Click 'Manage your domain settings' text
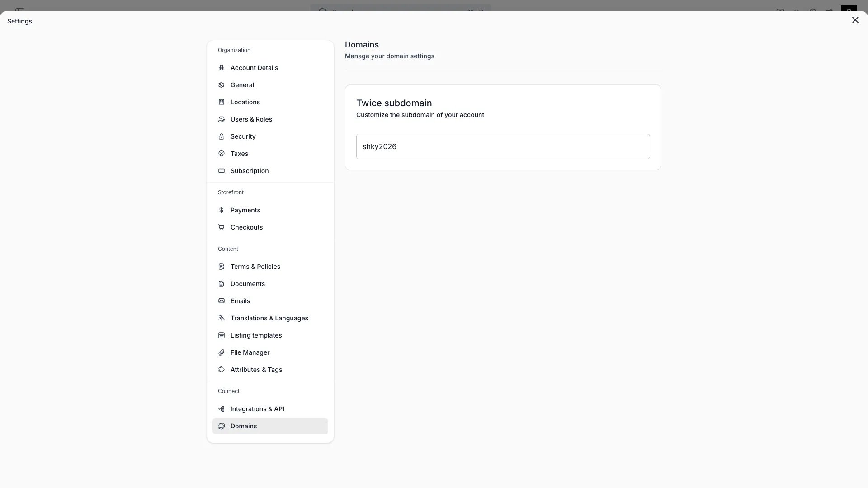 coord(389,56)
